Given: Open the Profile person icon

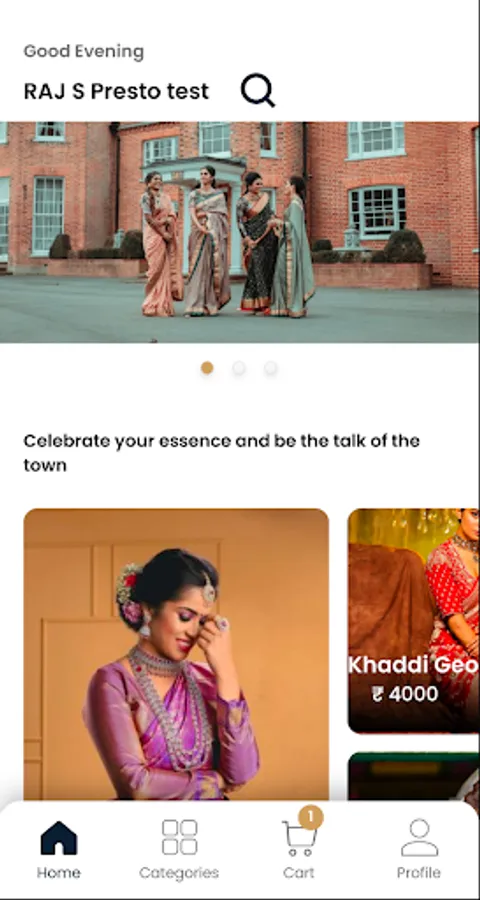Looking at the screenshot, I should tap(420, 838).
